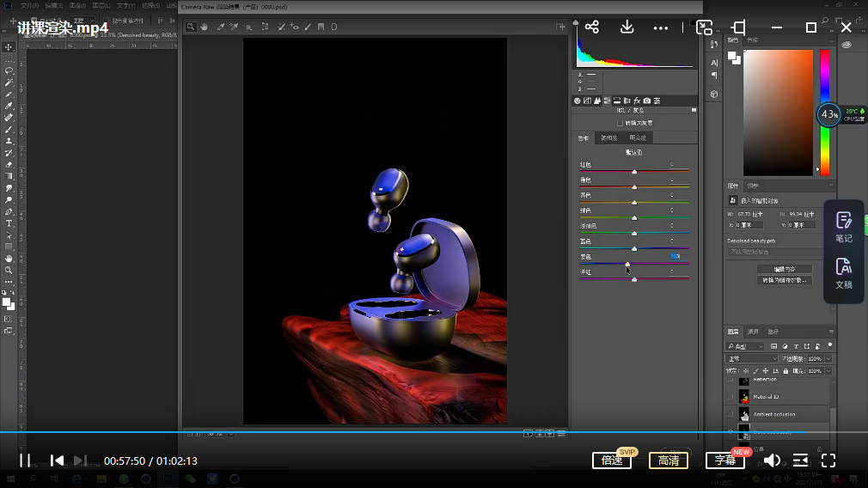Open the Effects (fx) panel in Camera Raw
The image size is (868, 488).
pyautogui.click(x=637, y=101)
